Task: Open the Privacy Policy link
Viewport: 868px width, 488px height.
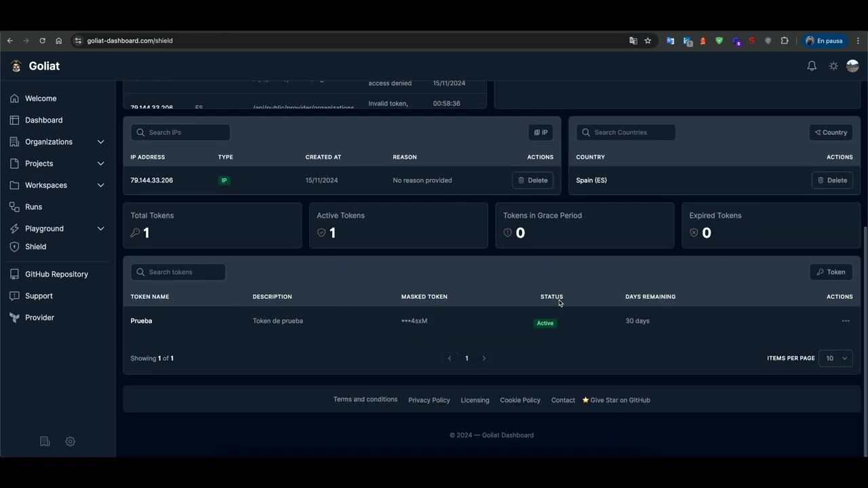Action: coord(429,400)
